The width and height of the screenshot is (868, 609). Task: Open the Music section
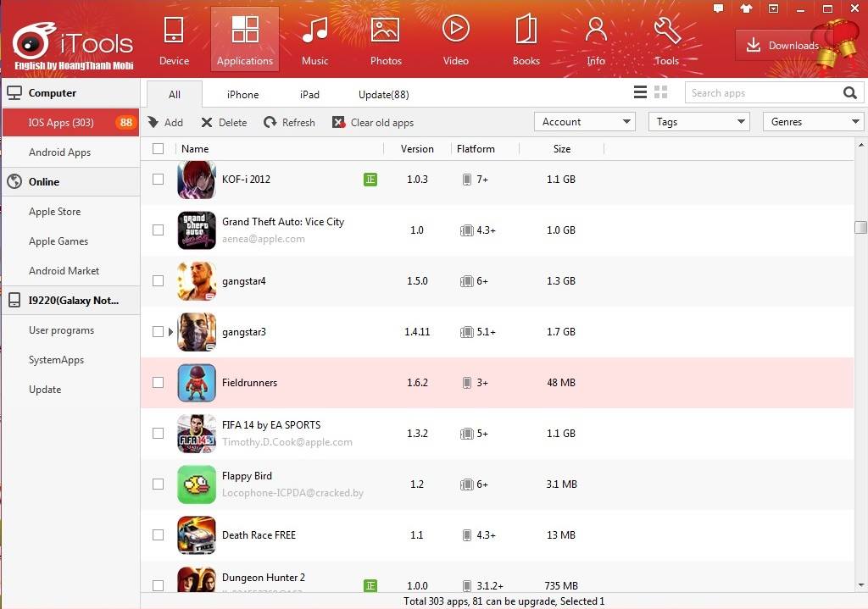pyautogui.click(x=315, y=41)
